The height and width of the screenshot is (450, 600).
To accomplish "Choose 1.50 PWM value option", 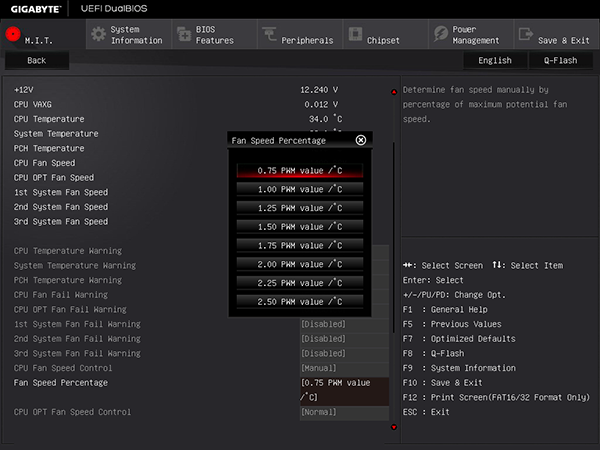I will coord(300,227).
